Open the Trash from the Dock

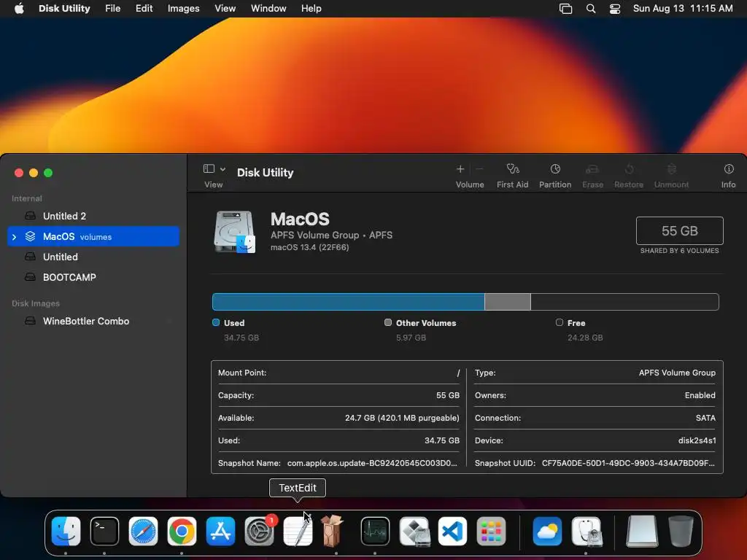681,531
